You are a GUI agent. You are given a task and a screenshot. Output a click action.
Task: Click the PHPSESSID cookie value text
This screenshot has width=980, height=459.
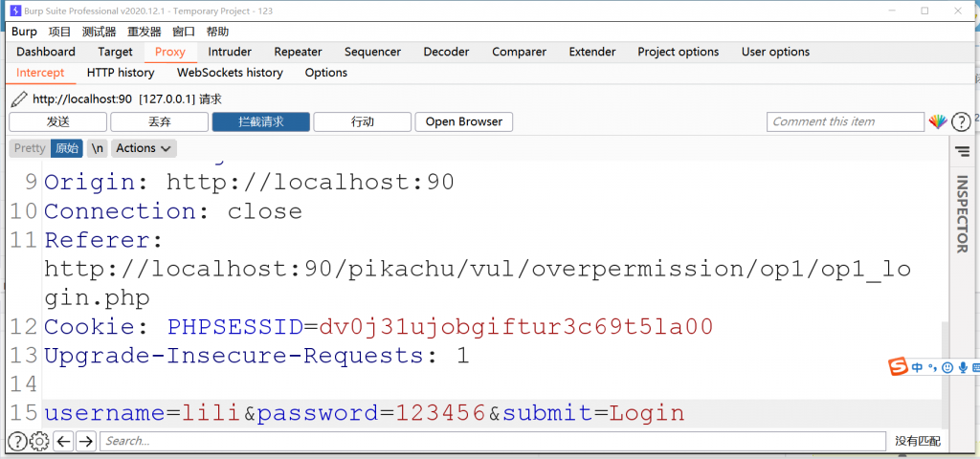tap(516, 327)
